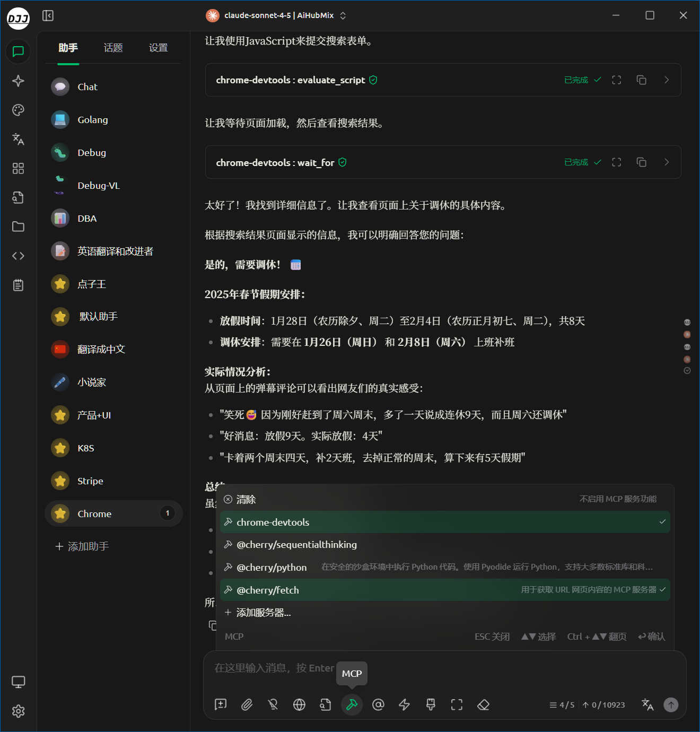Select the Chrome assistant
700x732 pixels.
coord(113,513)
